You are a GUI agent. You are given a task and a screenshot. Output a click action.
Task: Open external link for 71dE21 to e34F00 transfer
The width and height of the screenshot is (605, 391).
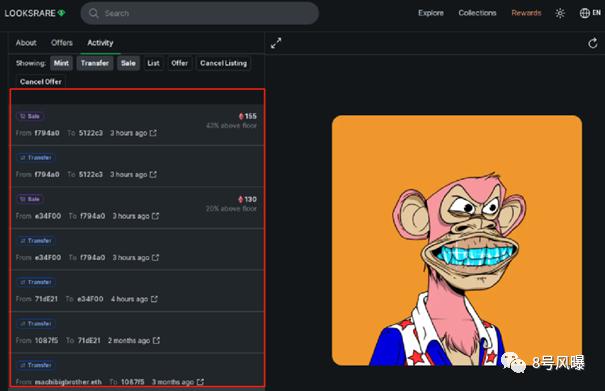coord(154,299)
